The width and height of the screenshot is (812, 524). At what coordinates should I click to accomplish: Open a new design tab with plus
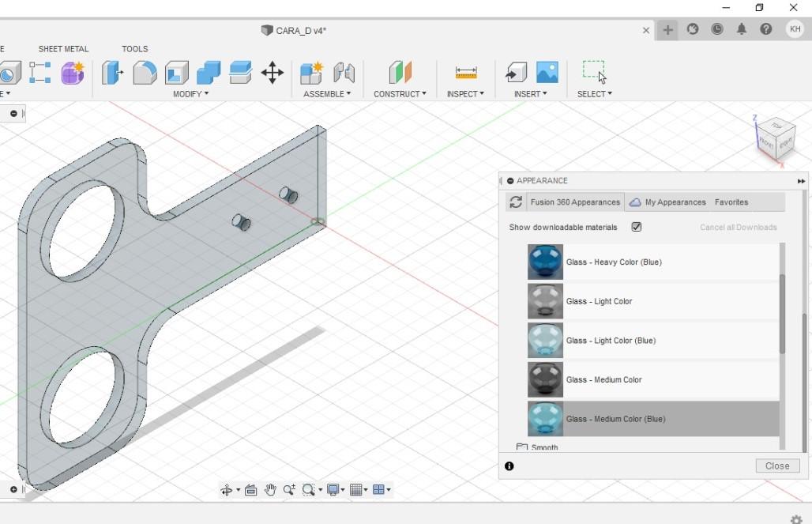tap(667, 30)
